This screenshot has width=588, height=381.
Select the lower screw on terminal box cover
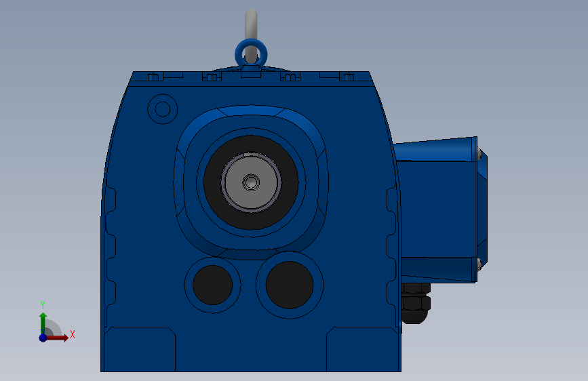(479, 264)
